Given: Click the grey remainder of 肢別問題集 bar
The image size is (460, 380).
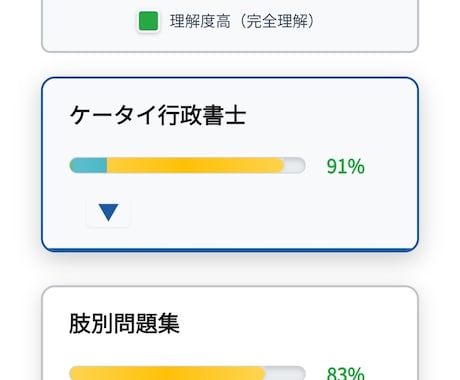Looking at the screenshot, I should [286, 373].
